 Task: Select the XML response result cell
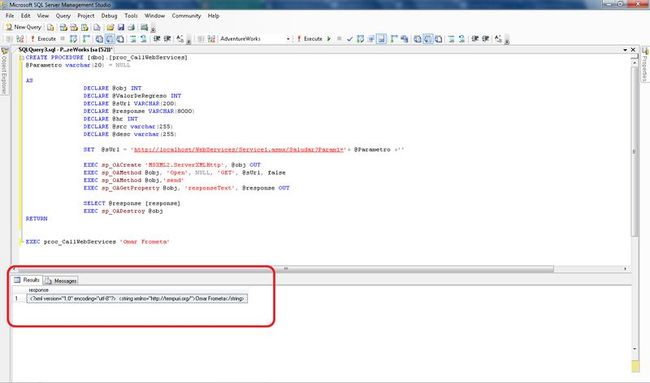[x=137, y=298]
